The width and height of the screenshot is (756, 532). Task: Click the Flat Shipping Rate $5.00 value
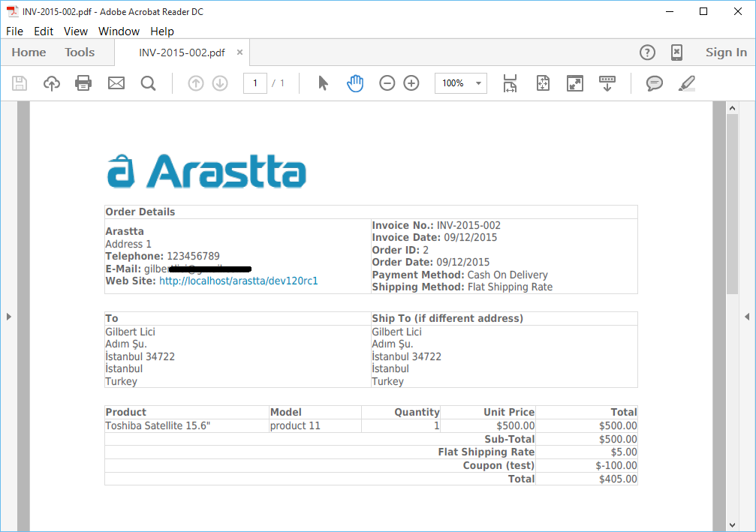coord(624,452)
